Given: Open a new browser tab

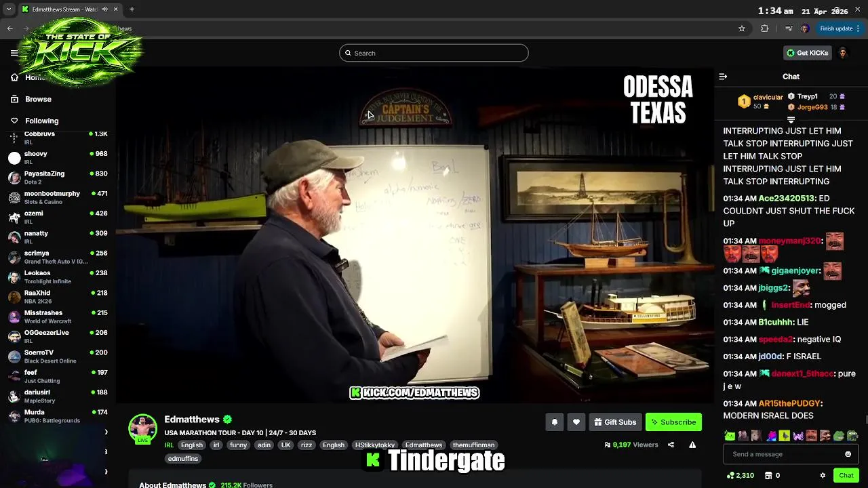Looking at the screenshot, I should 132,9.
